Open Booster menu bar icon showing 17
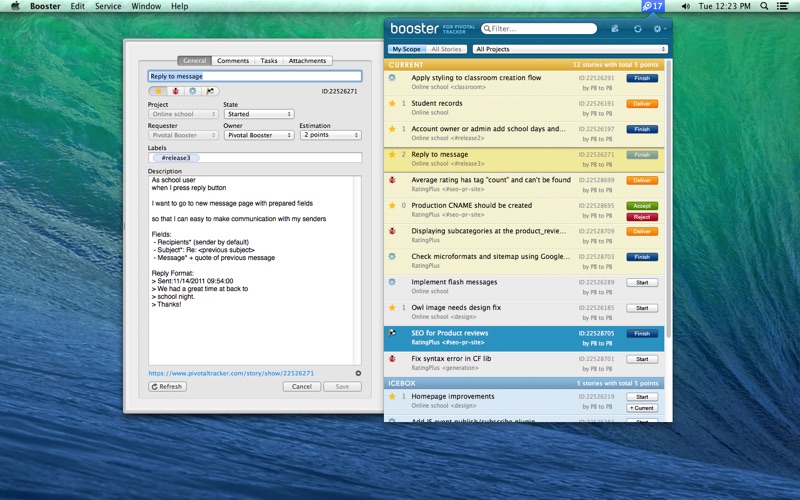Image resolution: width=800 pixels, height=500 pixels. point(653,6)
